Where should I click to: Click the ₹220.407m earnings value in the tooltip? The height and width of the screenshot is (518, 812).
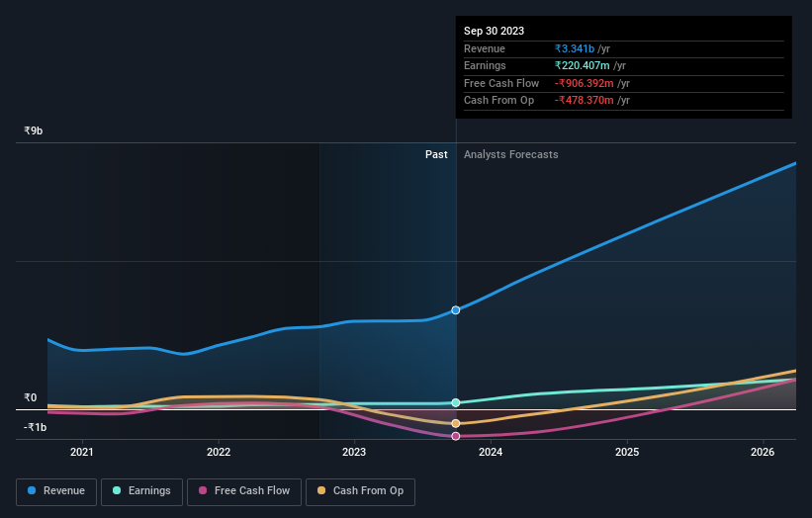(x=583, y=65)
